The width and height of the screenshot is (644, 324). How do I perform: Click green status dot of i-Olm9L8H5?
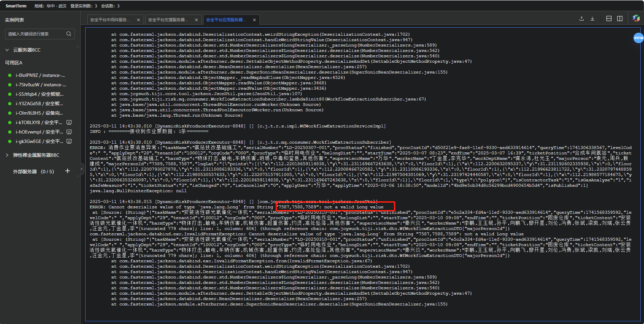pos(10,113)
